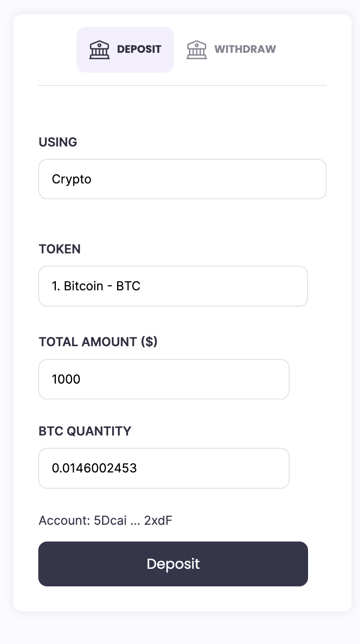This screenshot has width=360, height=644.
Task: Click the 0.0146002453 quantity value
Action: point(94,468)
